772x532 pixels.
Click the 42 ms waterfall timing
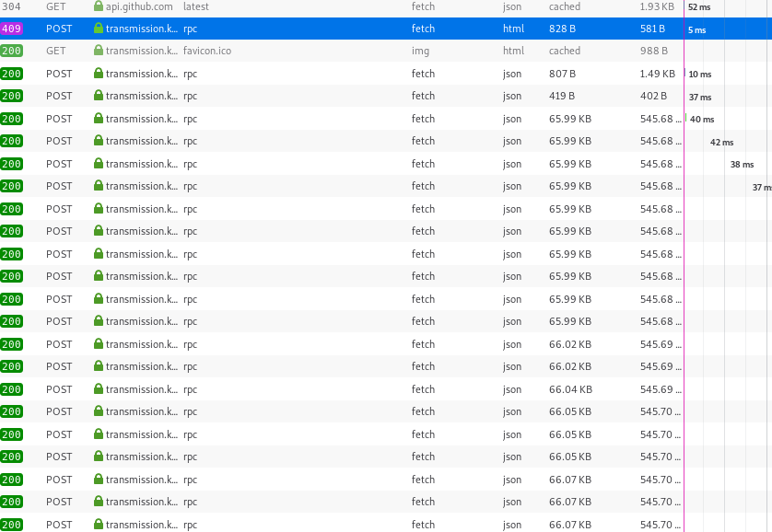coord(721,143)
